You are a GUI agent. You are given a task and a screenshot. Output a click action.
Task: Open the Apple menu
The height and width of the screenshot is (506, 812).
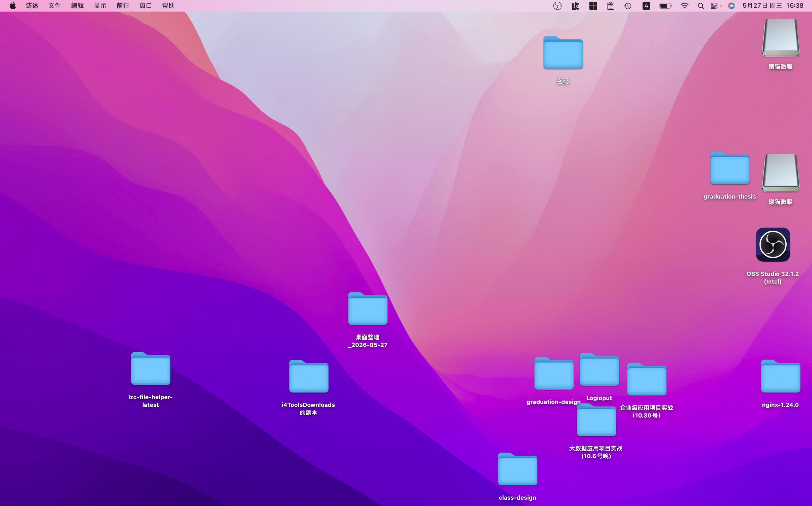[13, 6]
